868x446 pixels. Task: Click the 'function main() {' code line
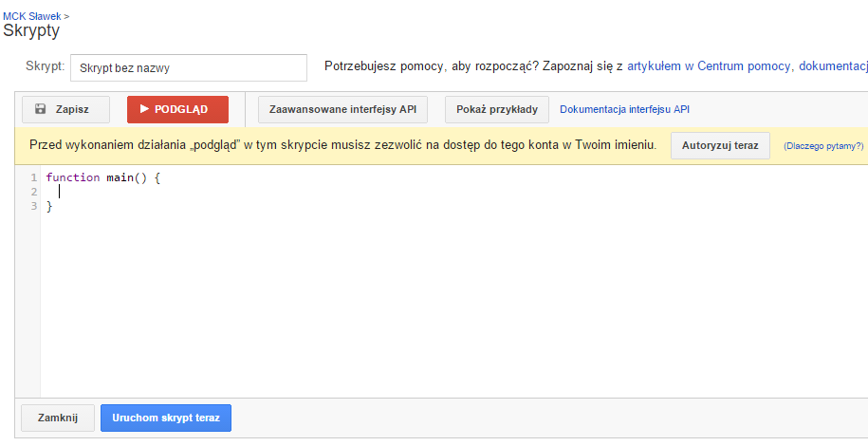pyautogui.click(x=104, y=177)
